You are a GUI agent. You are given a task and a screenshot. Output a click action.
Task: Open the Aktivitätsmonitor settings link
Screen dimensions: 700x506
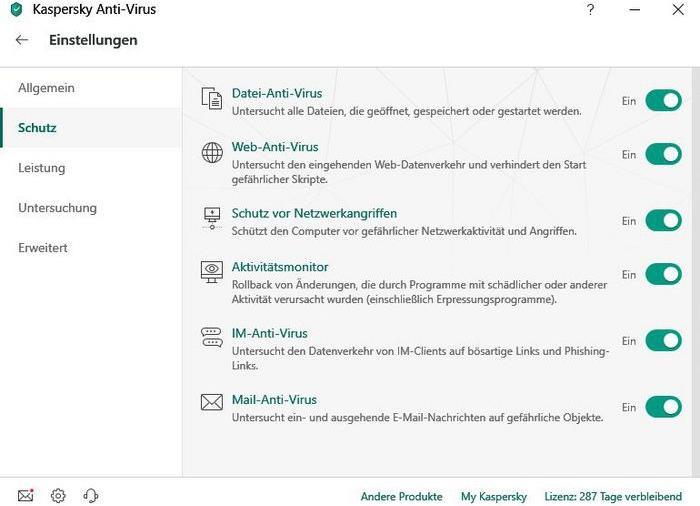[280, 267]
